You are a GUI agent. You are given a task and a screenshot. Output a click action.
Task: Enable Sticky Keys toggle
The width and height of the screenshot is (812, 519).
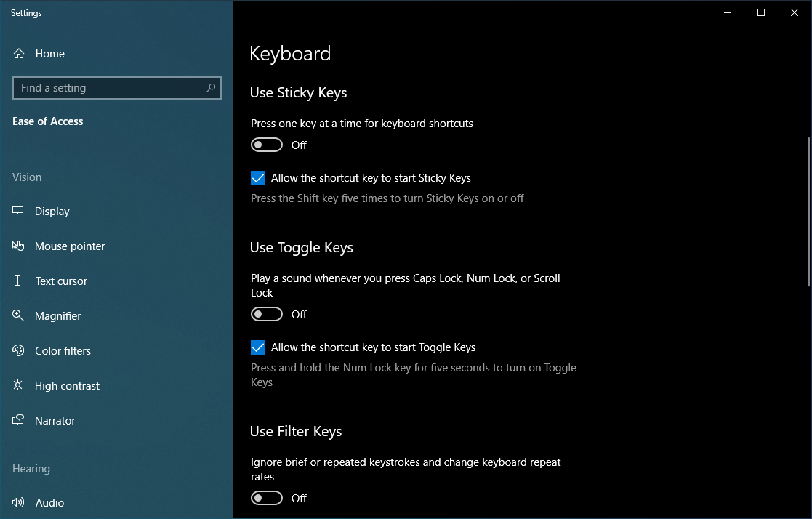pyautogui.click(x=267, y=145)
